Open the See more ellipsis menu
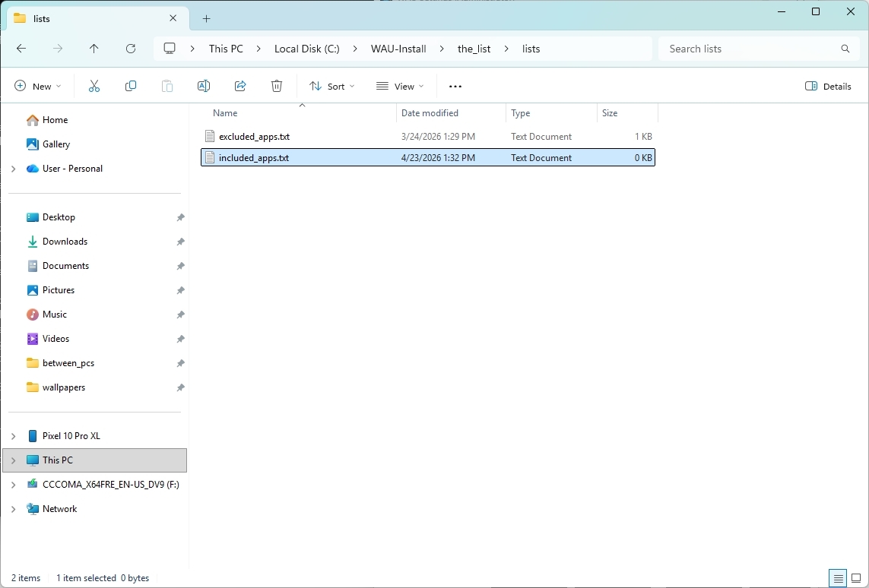This screenshot has height=588, width=869. pyautogui.click(x=455, y=86)
